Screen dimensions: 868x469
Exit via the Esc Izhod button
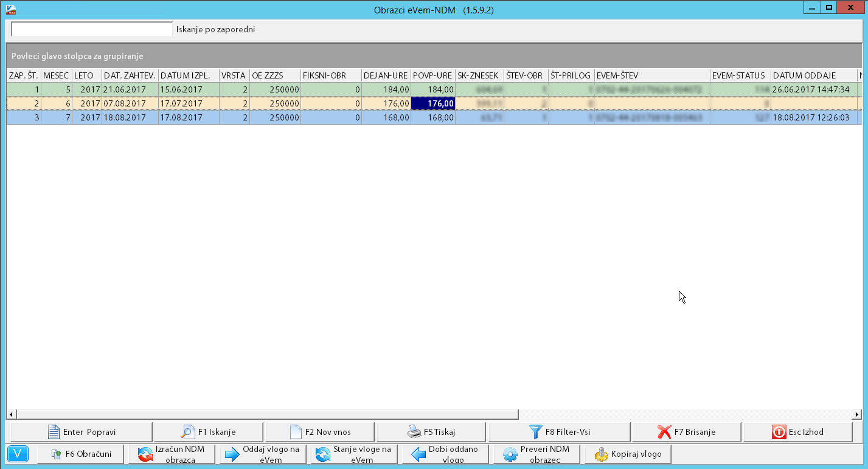[797, 432]
